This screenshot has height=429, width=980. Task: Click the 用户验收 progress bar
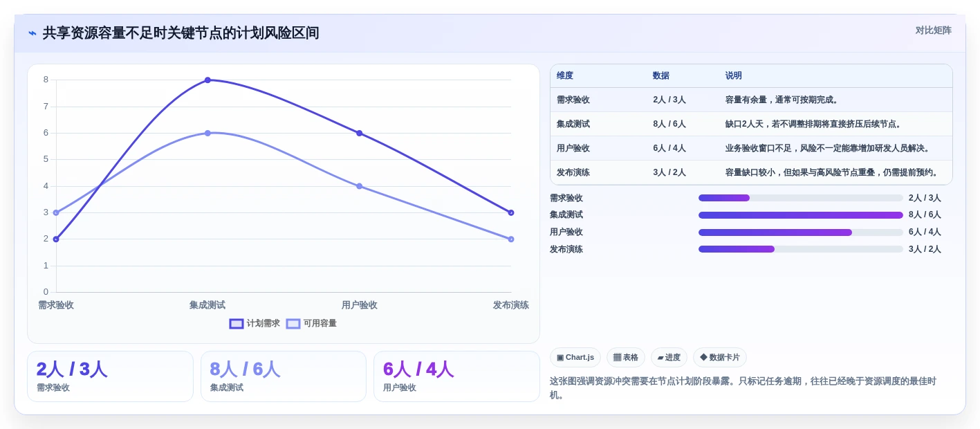point(801,232)
